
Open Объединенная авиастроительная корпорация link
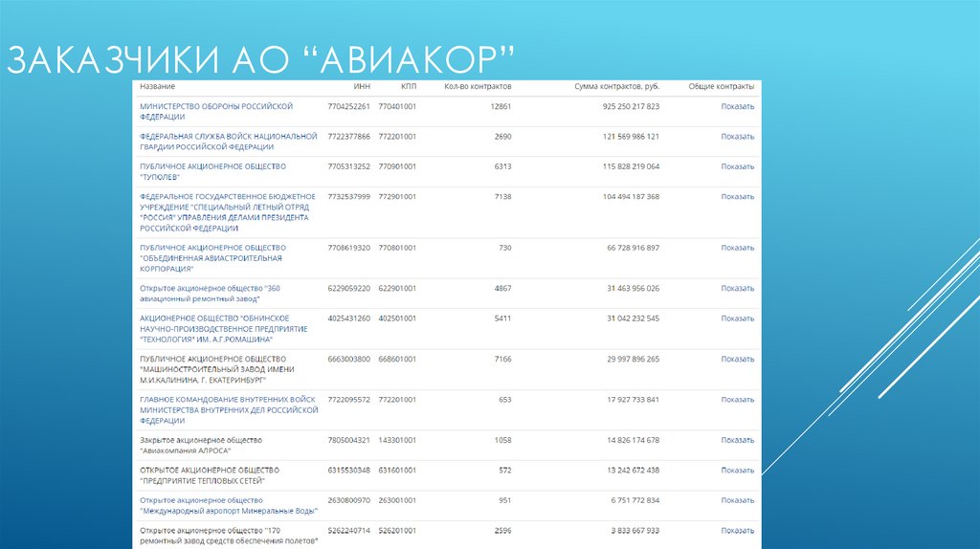tap(212, 258)
